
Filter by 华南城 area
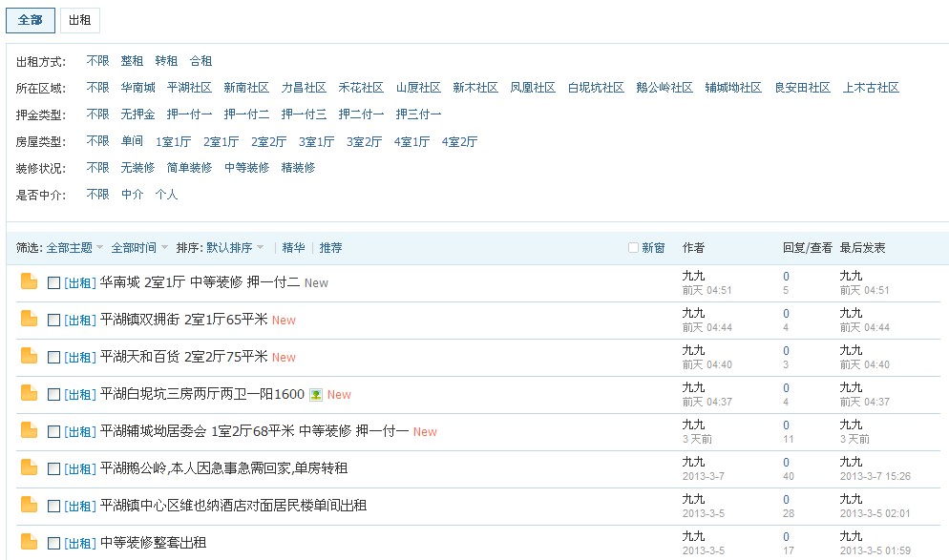coord(138,88)
